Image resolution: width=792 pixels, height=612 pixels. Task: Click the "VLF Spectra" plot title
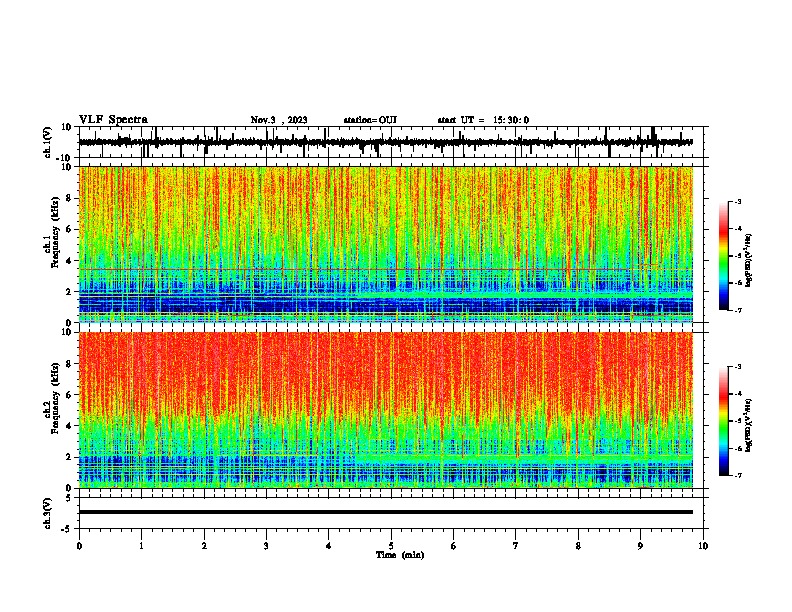pos(113,120)
